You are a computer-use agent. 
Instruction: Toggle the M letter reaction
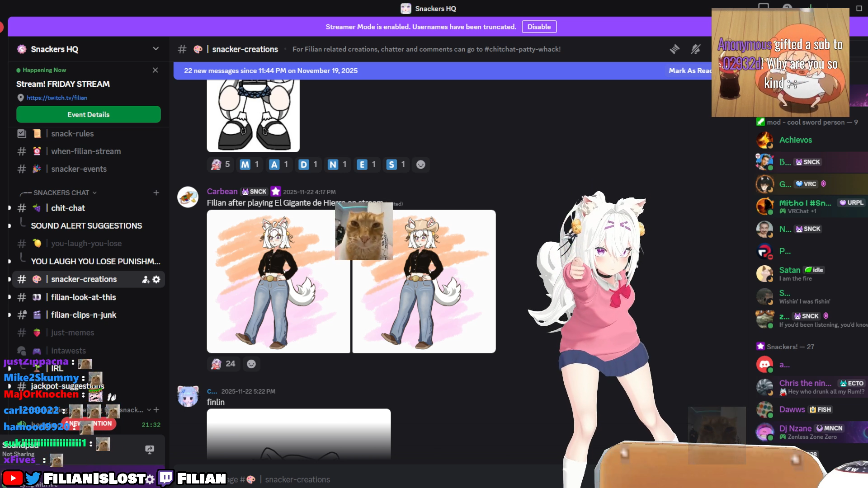click(250, 164)
